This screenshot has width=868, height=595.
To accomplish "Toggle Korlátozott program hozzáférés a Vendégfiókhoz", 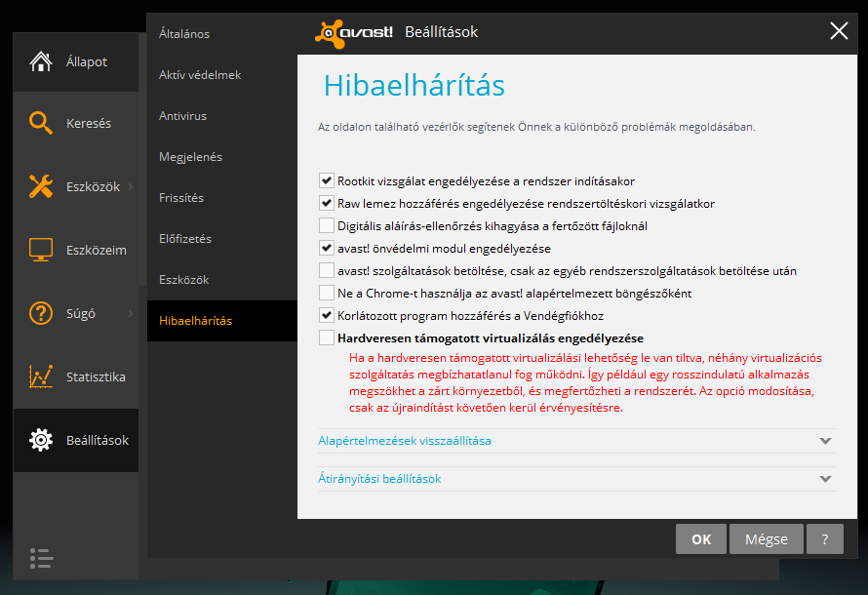I will pyautogui.click(x=327, y=315).
